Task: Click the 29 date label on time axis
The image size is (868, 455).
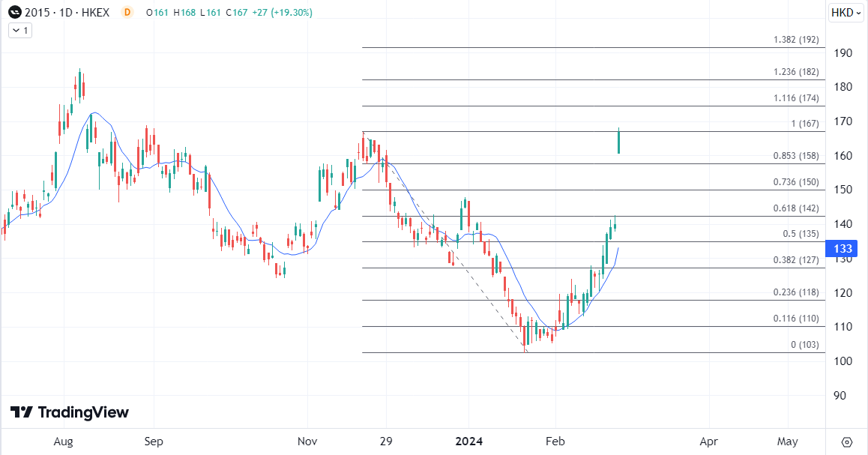Action: [x=386, y=442]
